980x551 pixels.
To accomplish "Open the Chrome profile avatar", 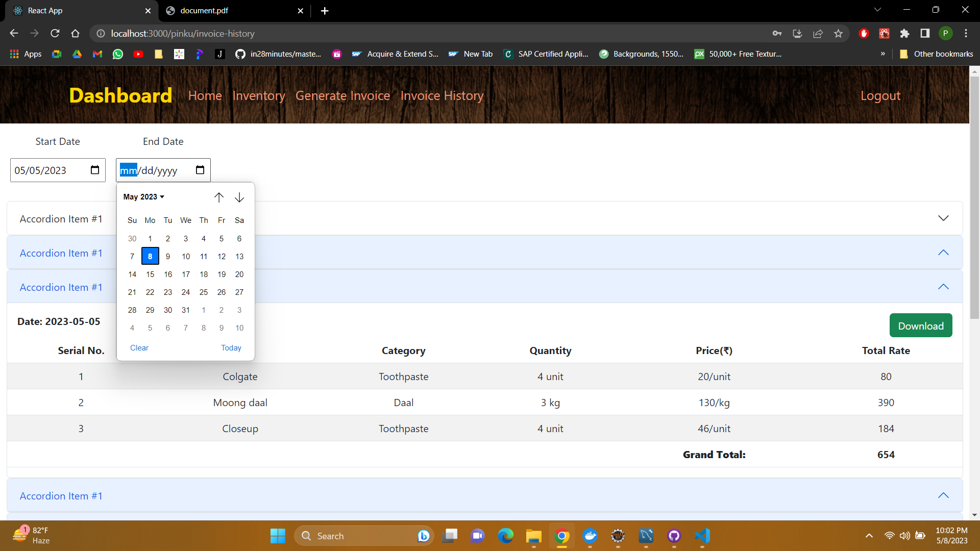I will [x=946, y=33].
